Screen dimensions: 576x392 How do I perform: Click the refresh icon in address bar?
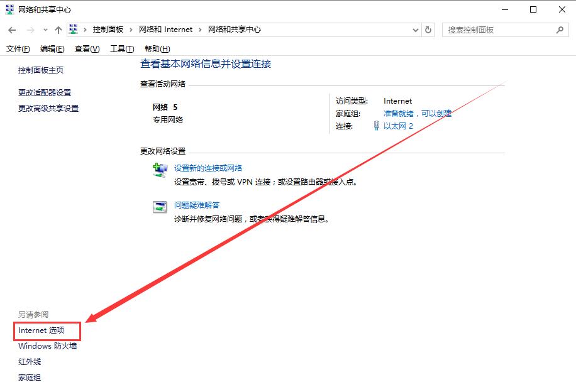(428, 29)
